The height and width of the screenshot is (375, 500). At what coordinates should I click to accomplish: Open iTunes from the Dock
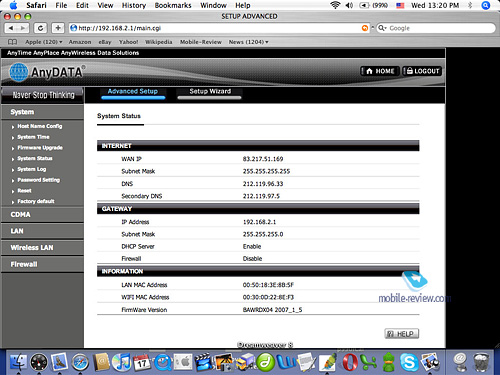pos(121,362)
